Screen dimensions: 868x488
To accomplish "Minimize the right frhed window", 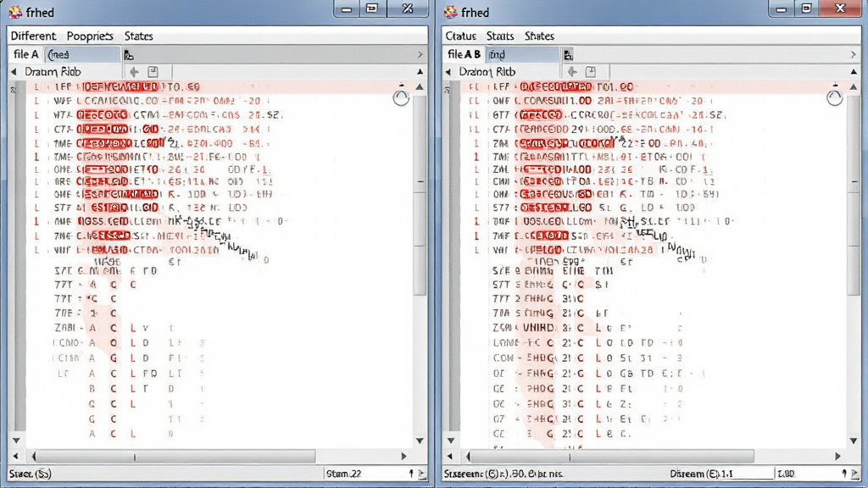I will tap(781, 8).
